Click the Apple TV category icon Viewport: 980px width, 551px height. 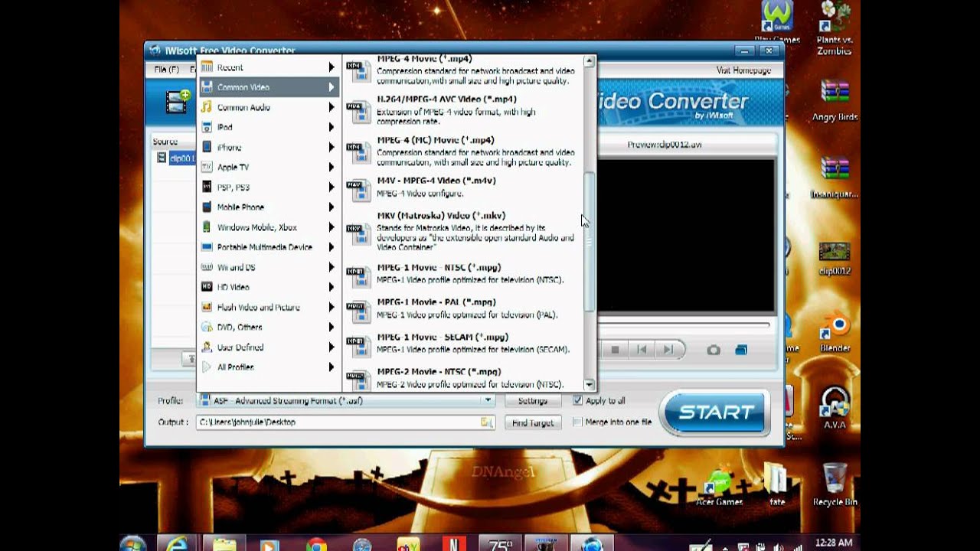pyautogui.click(x=207, y=167)
